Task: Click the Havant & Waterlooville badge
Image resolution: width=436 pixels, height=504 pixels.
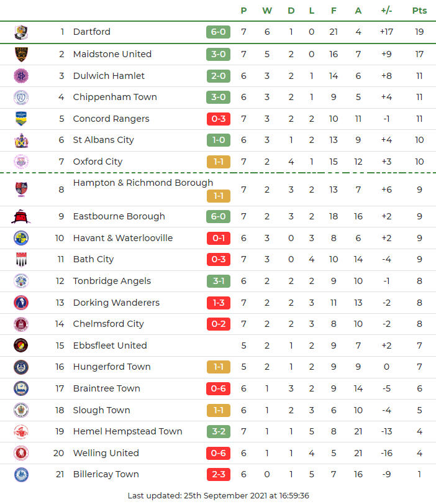Action: tap(21, 238)
